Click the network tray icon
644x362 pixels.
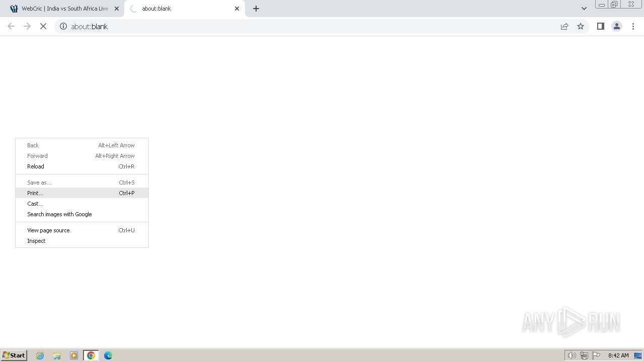coord(584,355)
